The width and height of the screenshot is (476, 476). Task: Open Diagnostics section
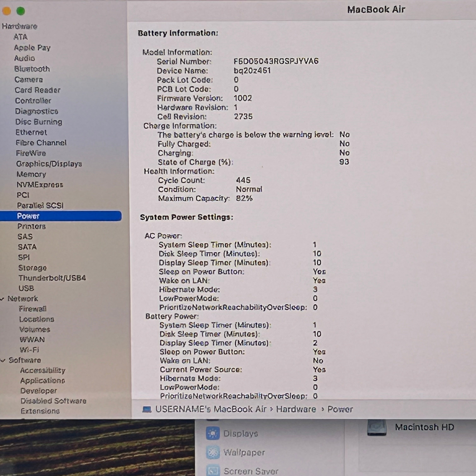point(37,111)
